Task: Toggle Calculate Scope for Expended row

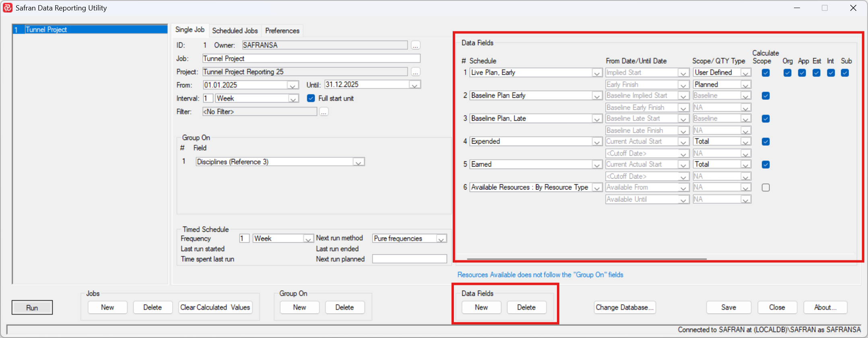Action: tap(766, 142)
